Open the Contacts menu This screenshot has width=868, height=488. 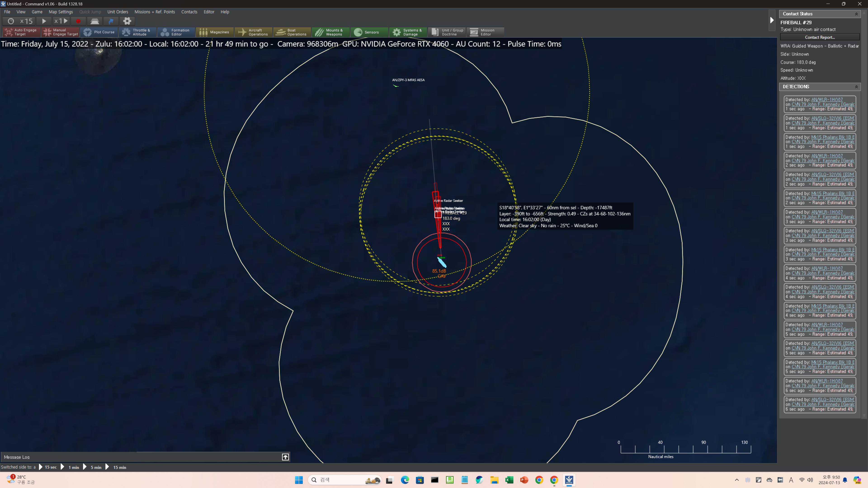189,12
